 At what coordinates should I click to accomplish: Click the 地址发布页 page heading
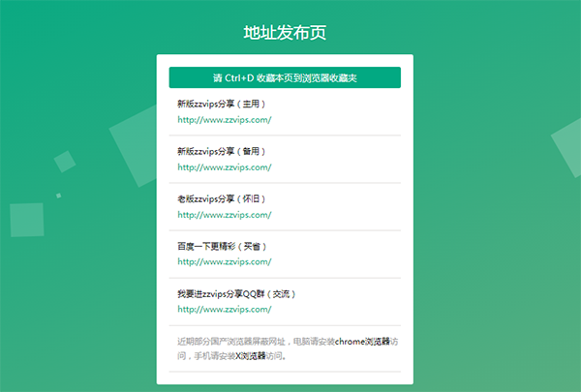coord(285,33)
